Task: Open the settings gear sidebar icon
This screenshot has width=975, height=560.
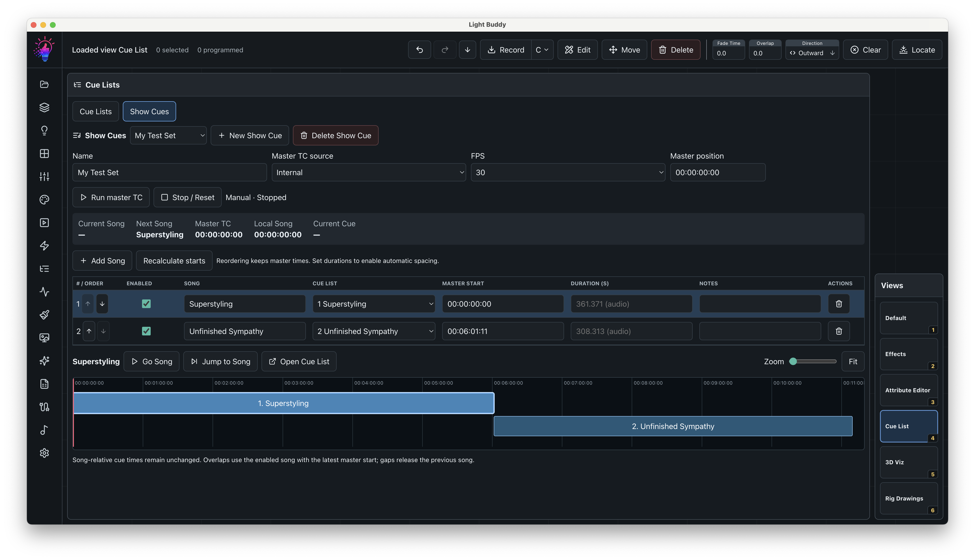Action: [x=44, y=453]
